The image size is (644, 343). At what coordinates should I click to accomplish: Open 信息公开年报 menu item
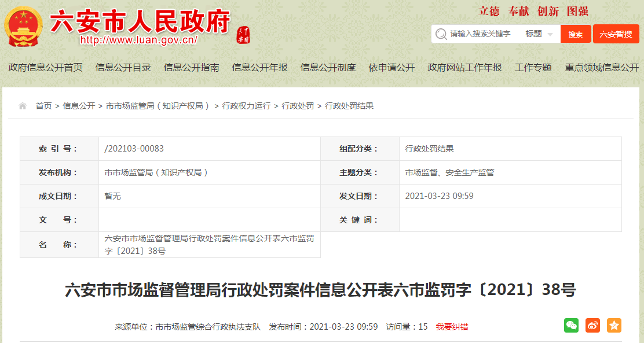pyautogui.click(x=259, y=68)
